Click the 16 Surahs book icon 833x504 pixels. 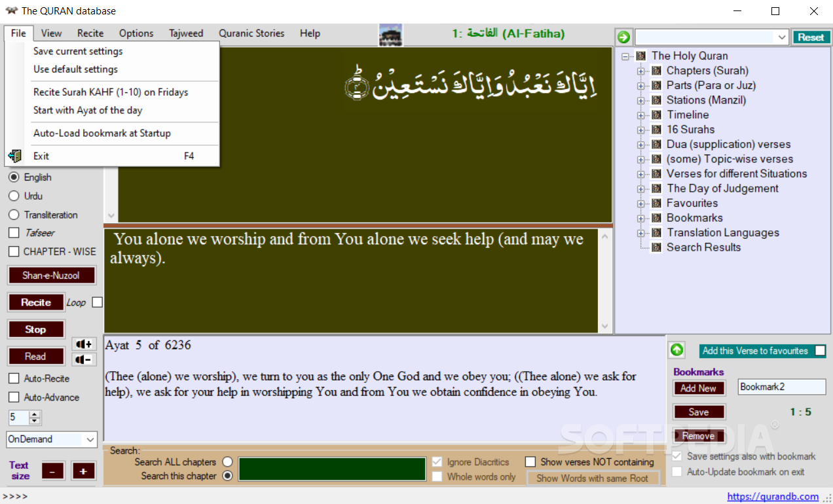click(656, 130)
